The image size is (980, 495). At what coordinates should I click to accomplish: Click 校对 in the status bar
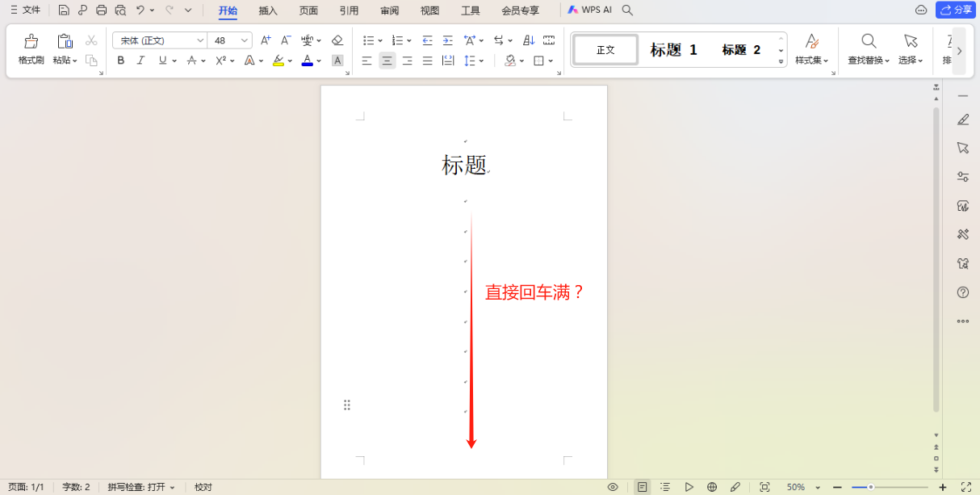coord(203,487)
